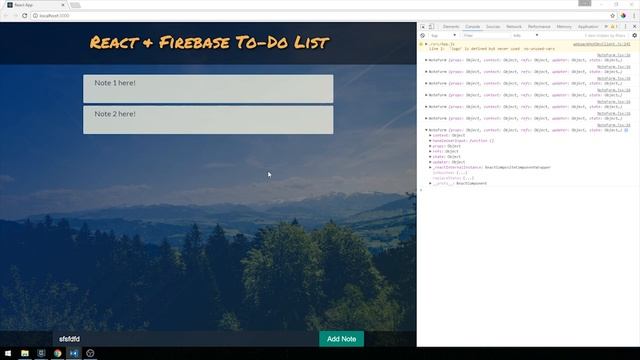The width and height of the screenshot is (640, 360).
Task: Clear the console with the clear icon
Action: pyautogui.click(x=422, y=36)
